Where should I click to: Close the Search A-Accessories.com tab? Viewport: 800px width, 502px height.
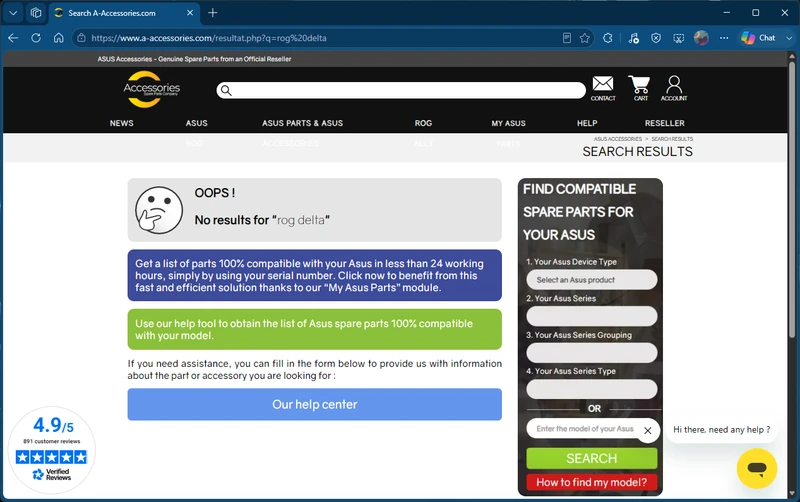click(190, 13)
